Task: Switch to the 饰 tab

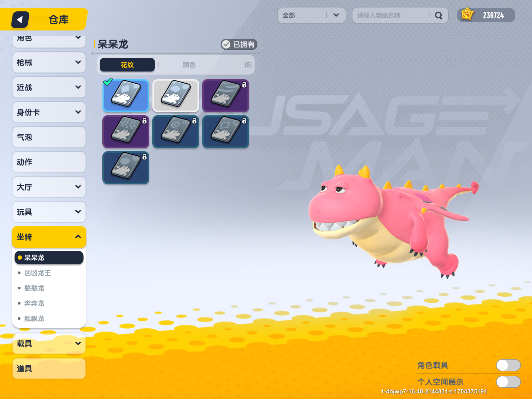Action: pyautogui.click(x=248, y=65)
